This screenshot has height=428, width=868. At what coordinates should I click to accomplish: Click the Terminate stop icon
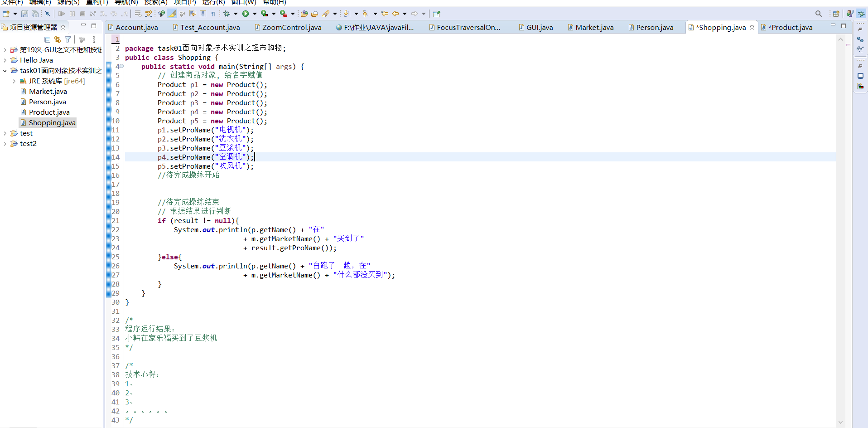(82, 14)
